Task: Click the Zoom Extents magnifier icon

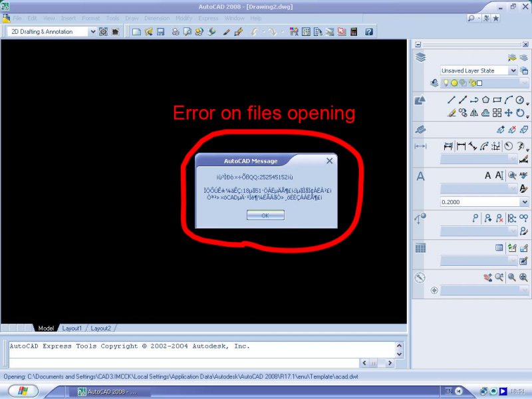Action: pos(523,277)
